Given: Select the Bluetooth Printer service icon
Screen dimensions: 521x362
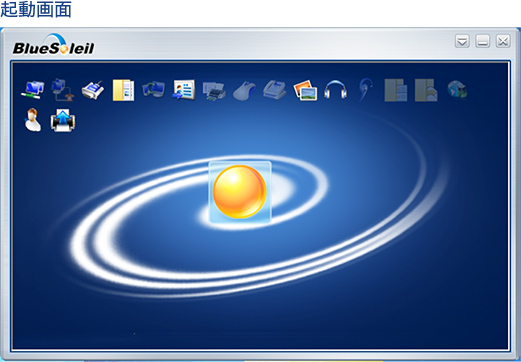Looking at the screenshot, I should pyautogui.click(x=214, y=91).
